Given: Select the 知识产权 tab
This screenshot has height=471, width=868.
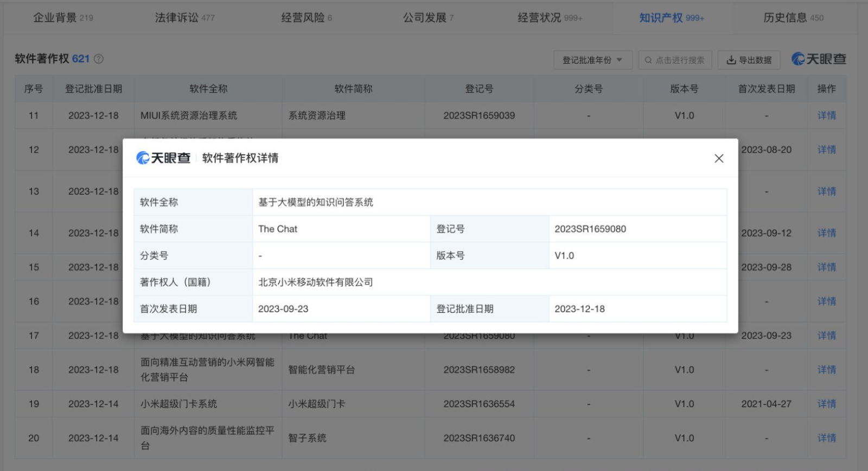Looking at the screenshot, I should point(672,18).
